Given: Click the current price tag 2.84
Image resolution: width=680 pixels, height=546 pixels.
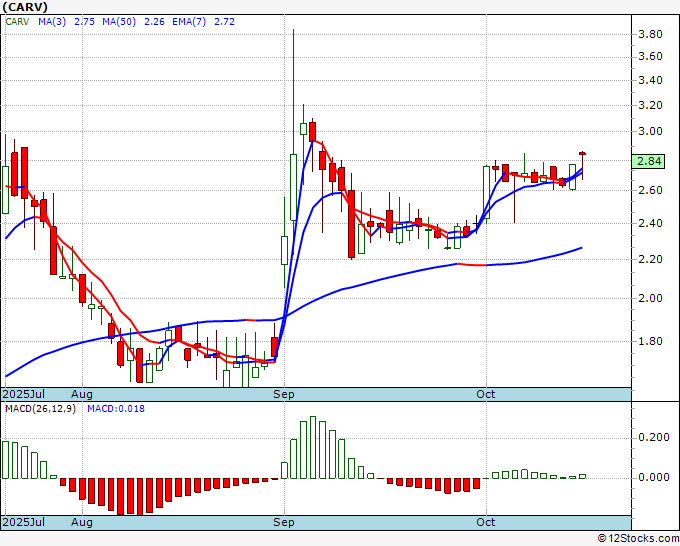Looking at the screenshot, I should pyautogui.click(x=648, y=161).
